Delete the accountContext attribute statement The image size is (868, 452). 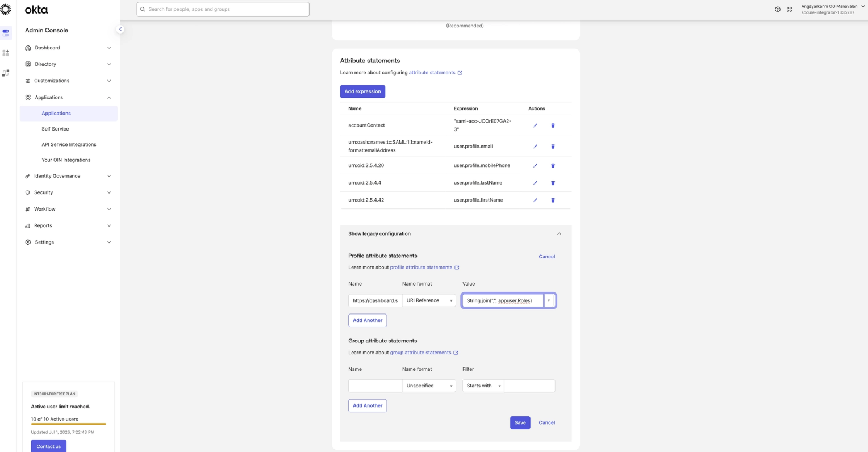tap(553, 125)
